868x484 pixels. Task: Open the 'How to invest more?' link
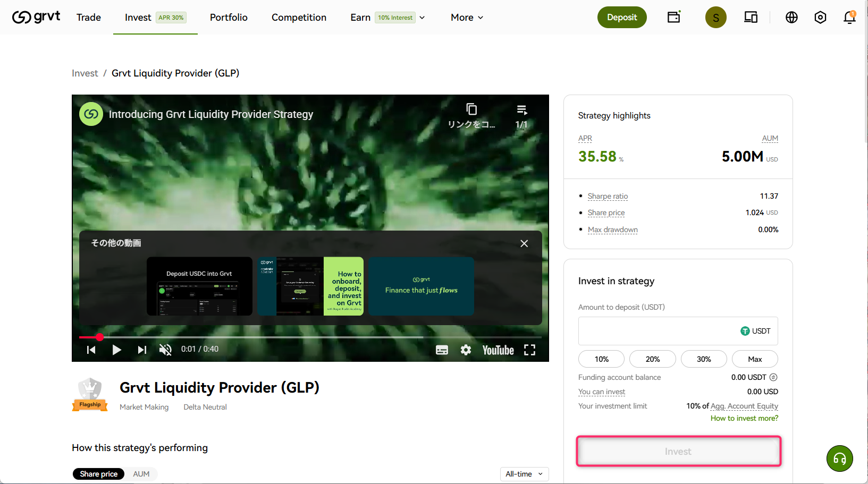pos(744,418)
